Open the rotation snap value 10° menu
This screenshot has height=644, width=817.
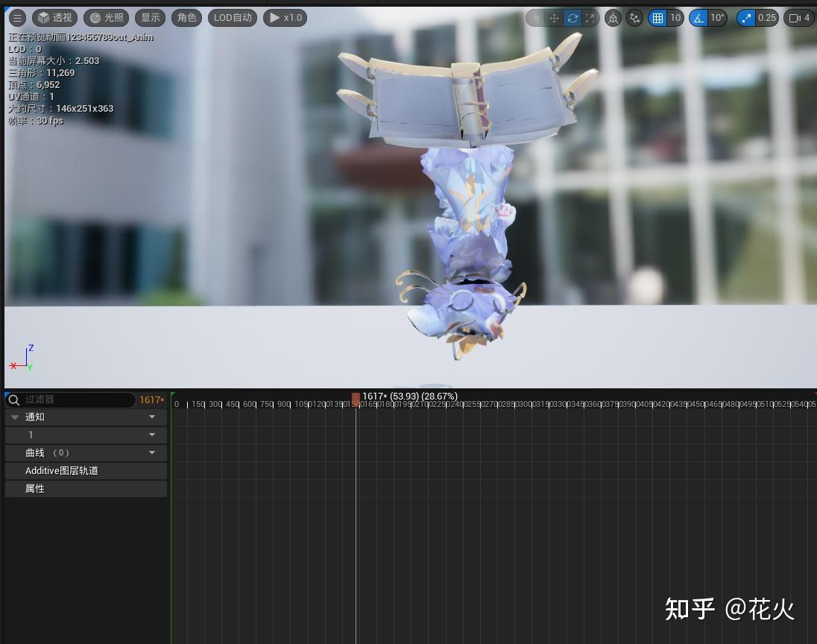717,18
